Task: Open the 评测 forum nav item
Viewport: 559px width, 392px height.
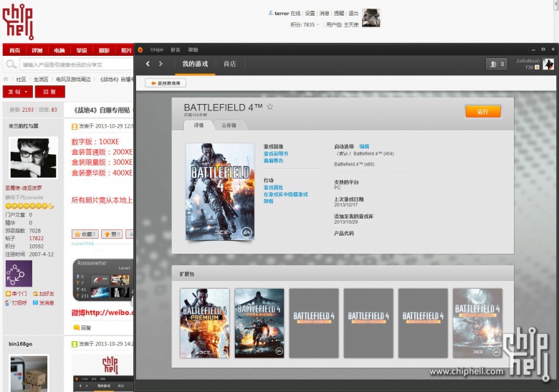Action: [37, 51]
